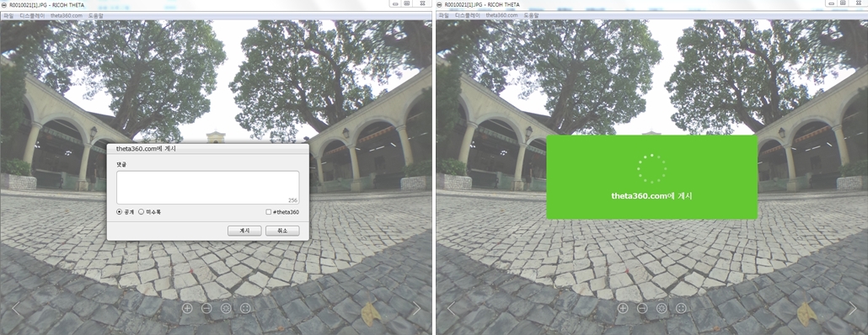Zoom in with plus icon in right viewer
Image resolution: width=868 pixels, height=335 pixels.
(623, 308)
